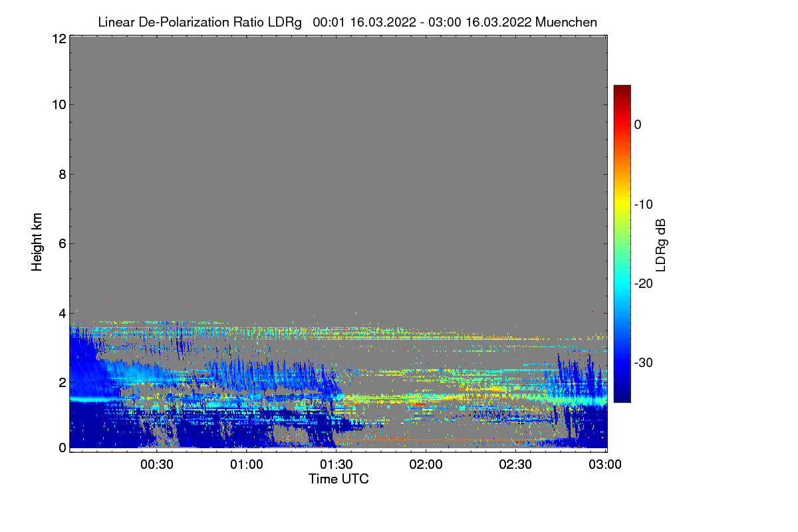Click the 'LDRg dB' colorbar label

[661, 245]
